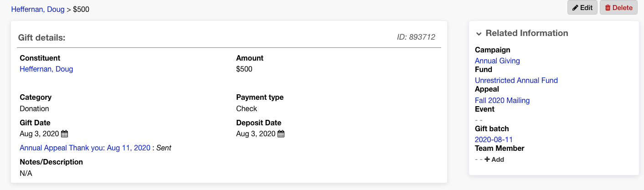Click the pencil icon on Edit button
The height and width of the screenshot is (190, 644).
(575, 8)
